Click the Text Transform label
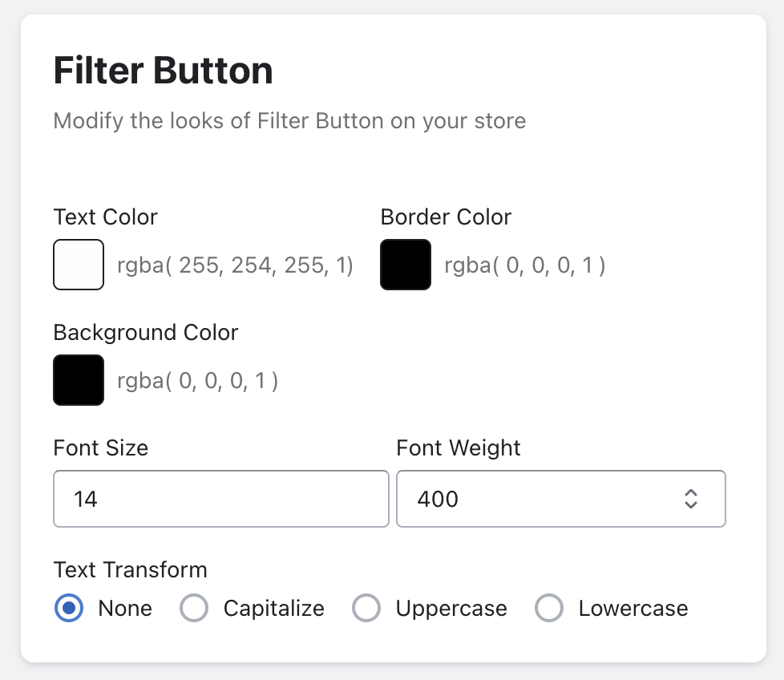This screenshot has width=784, height=680. 131,570
